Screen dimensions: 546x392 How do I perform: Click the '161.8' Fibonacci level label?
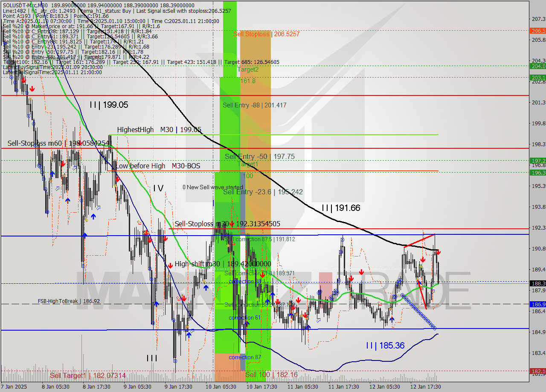click(x=248, y=81)
